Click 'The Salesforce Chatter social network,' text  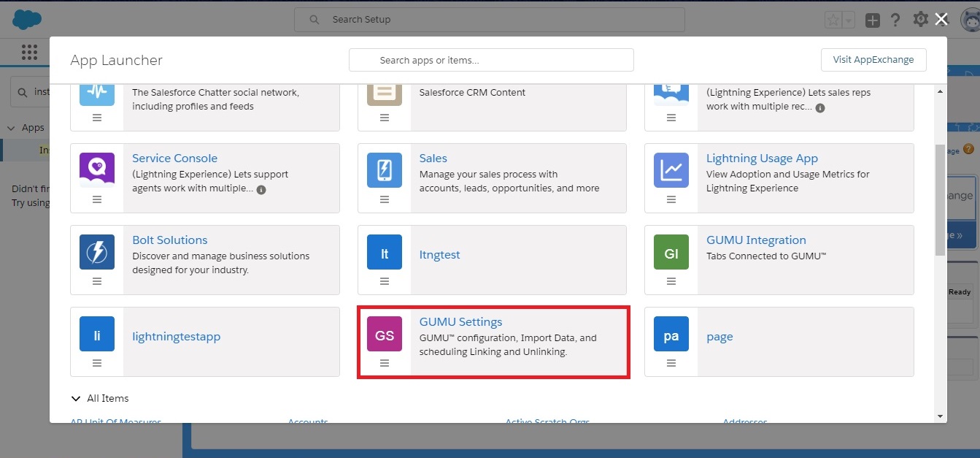point(216,93)
